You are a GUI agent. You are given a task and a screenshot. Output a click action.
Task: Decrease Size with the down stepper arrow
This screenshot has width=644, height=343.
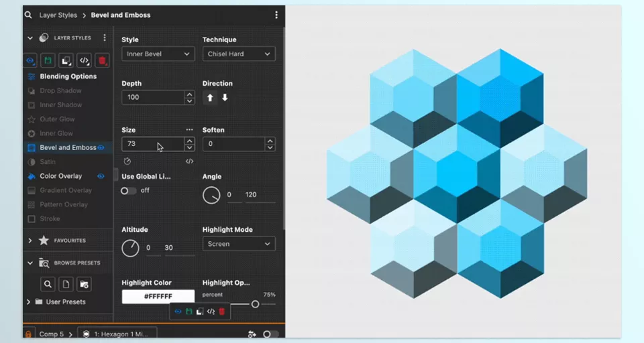(x=189, y=147)
